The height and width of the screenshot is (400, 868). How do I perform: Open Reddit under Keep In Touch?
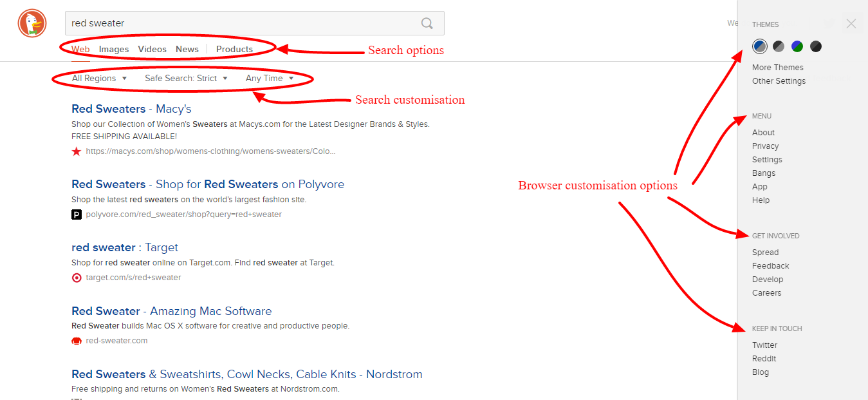click(764, 359)
